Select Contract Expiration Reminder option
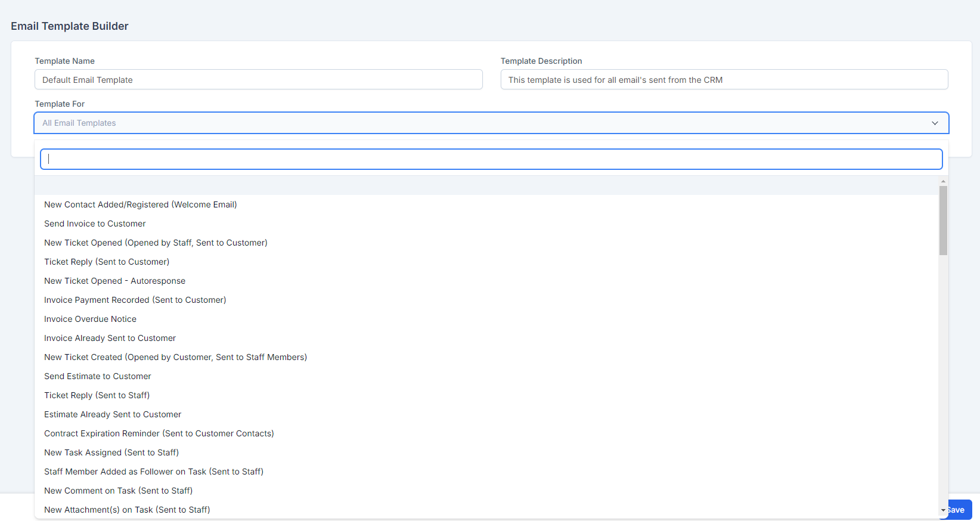 click(x=159, y=433)
